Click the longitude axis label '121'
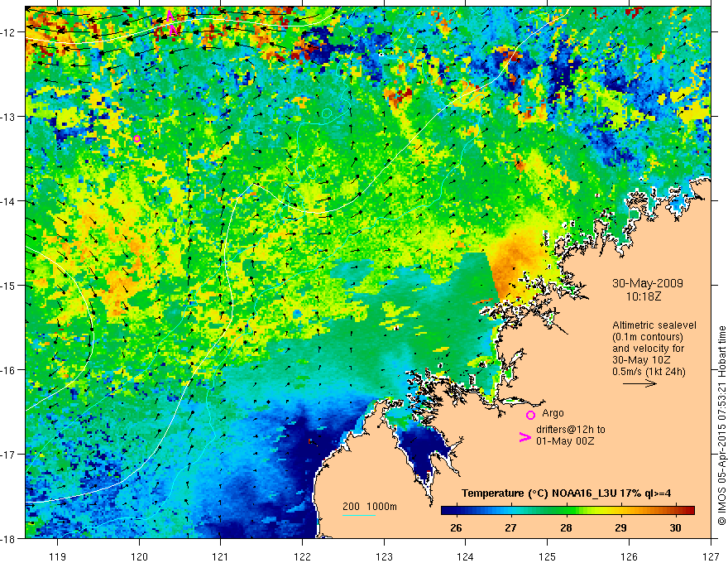Viewport: 728px width, 563px height. point(221,556)
